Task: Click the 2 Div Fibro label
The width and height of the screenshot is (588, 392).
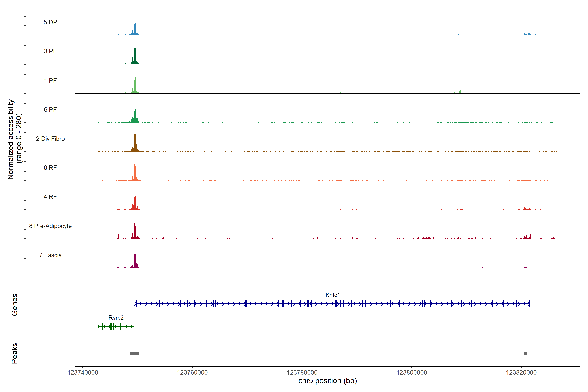Action: coord(50,139)
